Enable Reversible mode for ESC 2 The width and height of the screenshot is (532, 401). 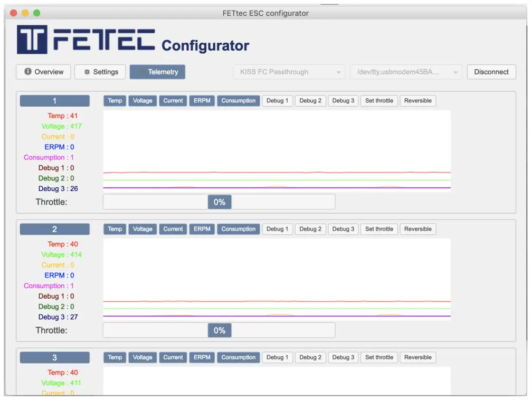pos(417,229)
